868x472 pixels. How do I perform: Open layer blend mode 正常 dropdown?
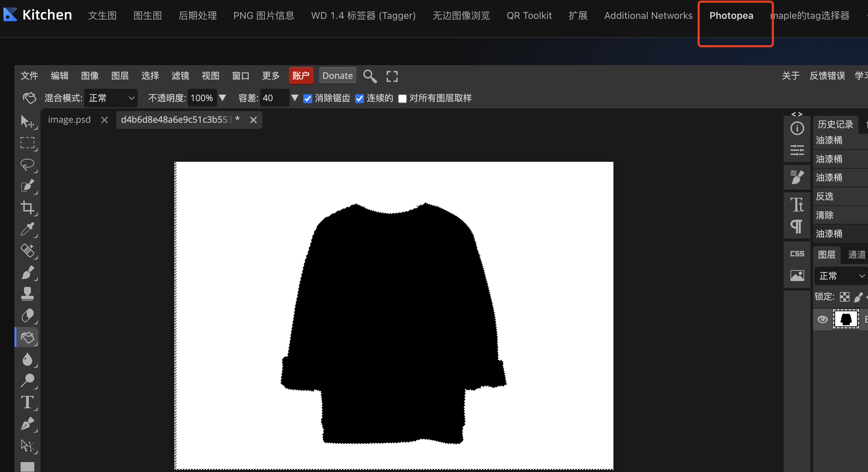click(x=841, y=276)
